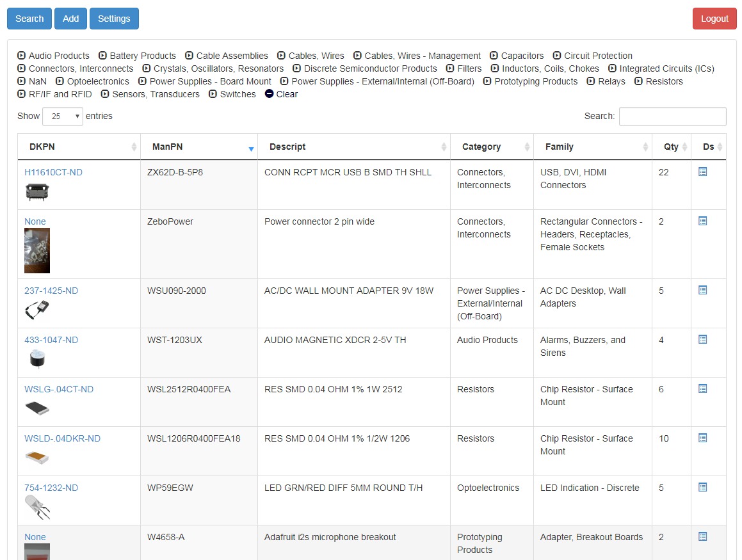Screen dimensions: 742x560
Task: Open datasheet icon for WSL1206R0400FEA18 resistor
Action: click(x=702, y=438)
